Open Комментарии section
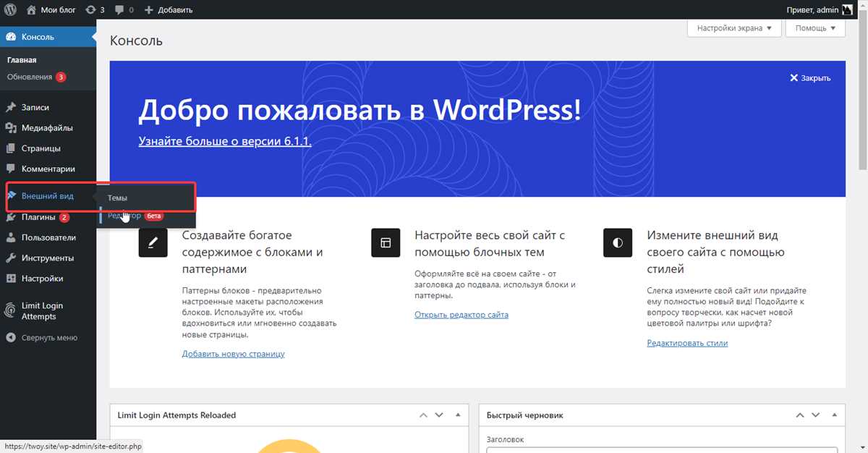 48,169
